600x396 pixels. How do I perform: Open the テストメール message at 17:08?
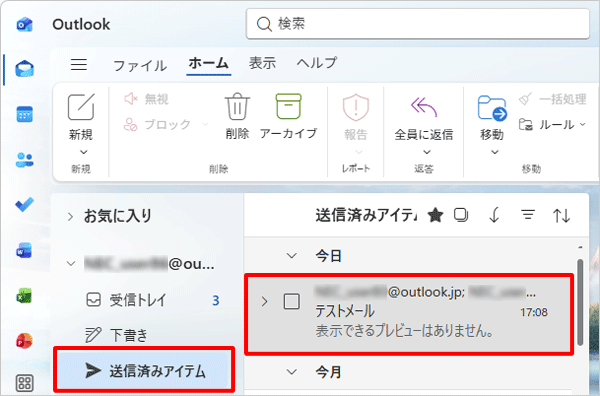pyautogui.click(x=409, y=315)
